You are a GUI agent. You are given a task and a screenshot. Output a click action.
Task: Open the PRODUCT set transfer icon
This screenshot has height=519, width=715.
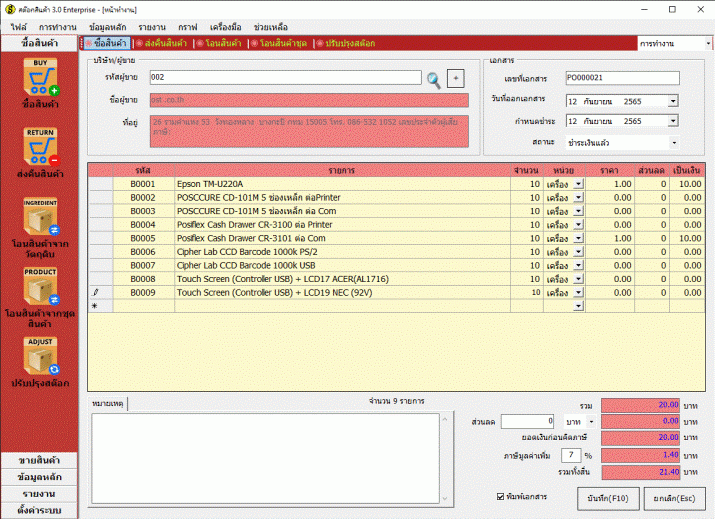(41, 286)
